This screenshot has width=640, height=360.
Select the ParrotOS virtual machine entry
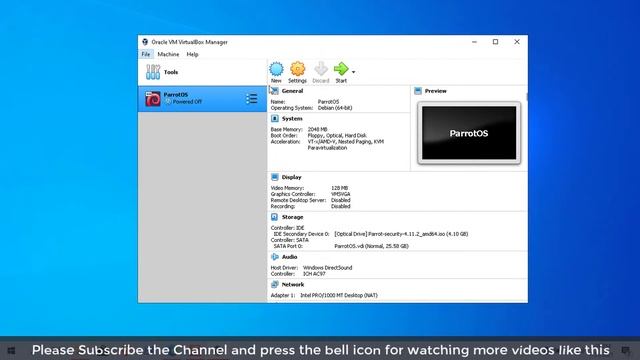click(202, 98)
